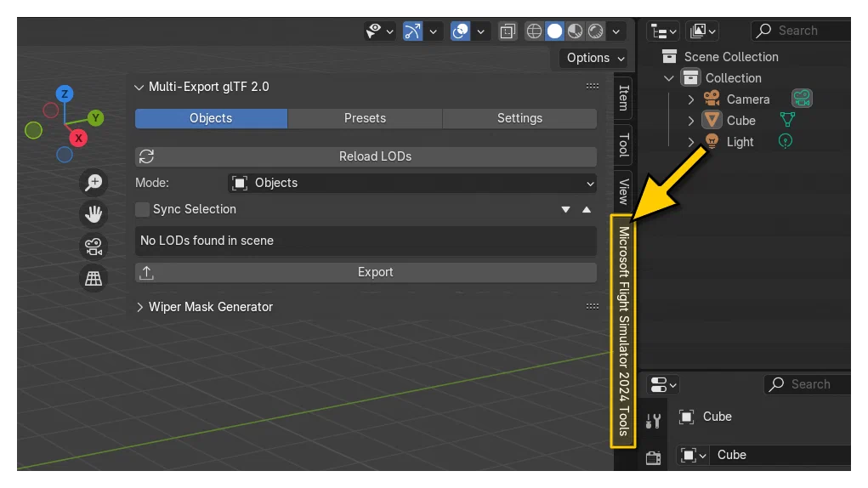Click the outliner Search field
This screenshot has height=488, width=868.
click(x=801, y=31)
